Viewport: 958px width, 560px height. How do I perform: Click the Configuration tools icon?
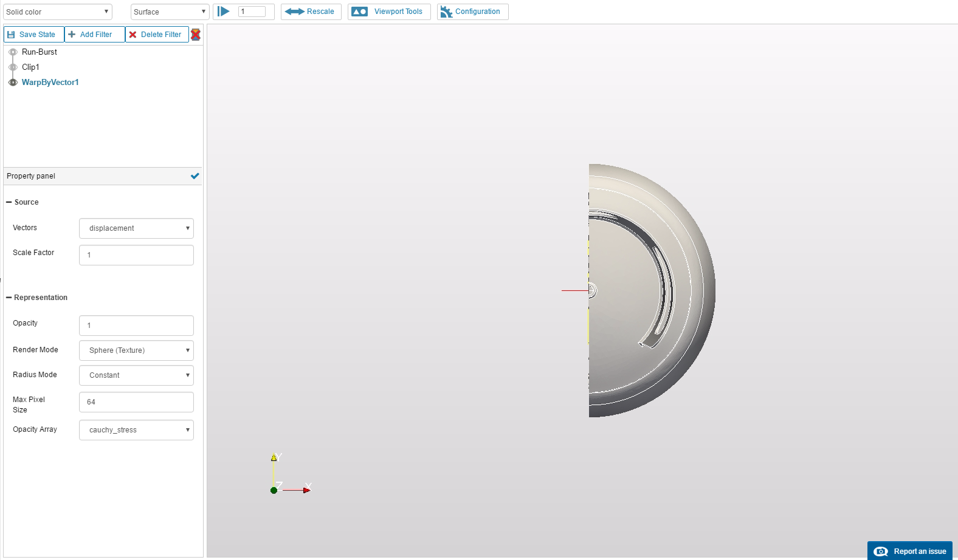446,12
